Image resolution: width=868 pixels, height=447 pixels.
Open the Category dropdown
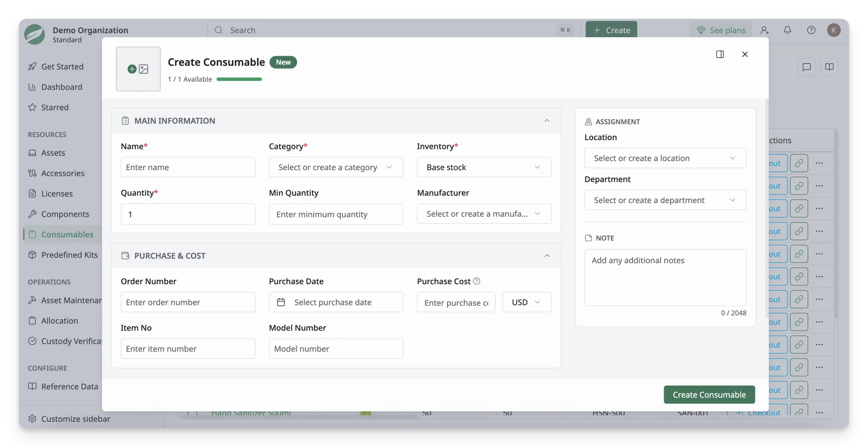(x=335, y=167)
